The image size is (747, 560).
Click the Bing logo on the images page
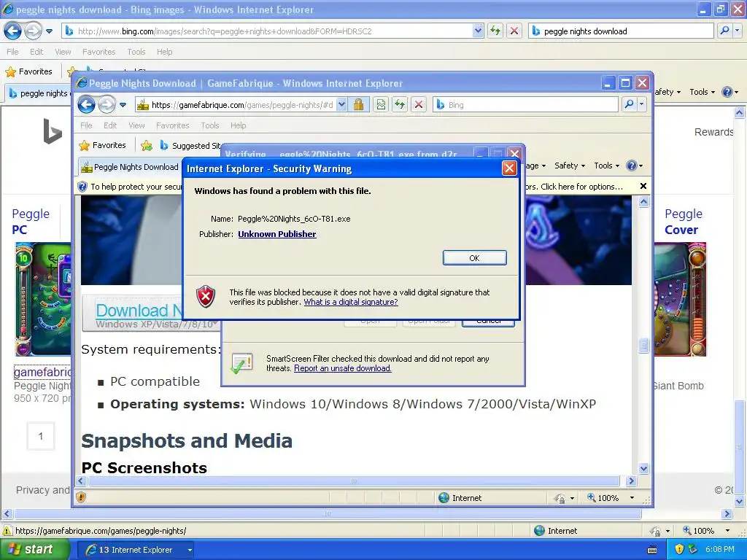point(53,131)
